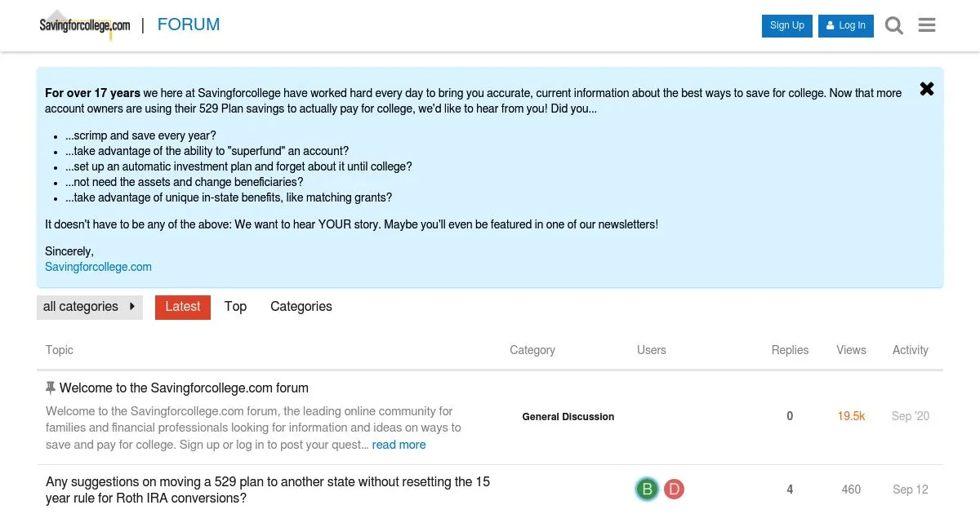The height and width of the screenshot is (514, 980).
Task: Click the green B user avatar
Action: 647,490
